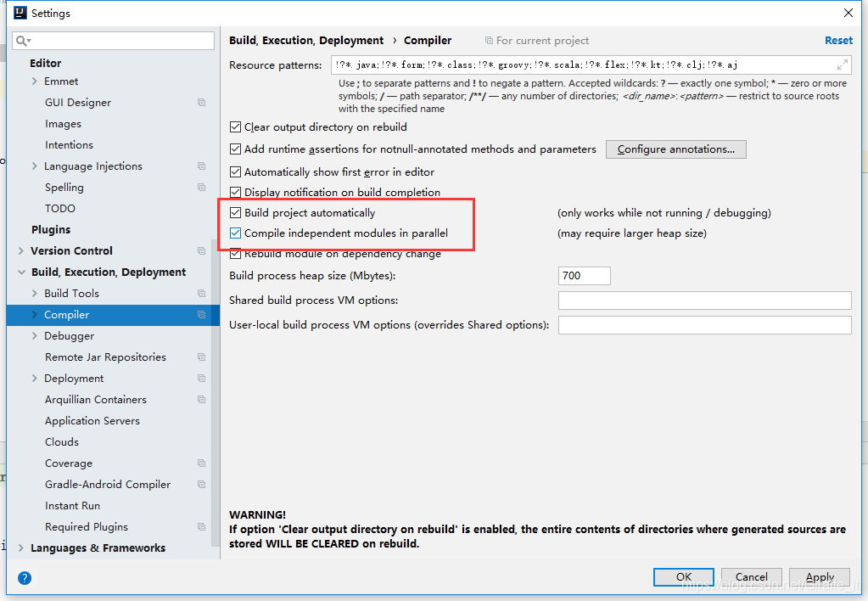Toggle Build project automatically checkbox
The height and width of the screenshot is (601, 868).
click(x=235, y=213)
